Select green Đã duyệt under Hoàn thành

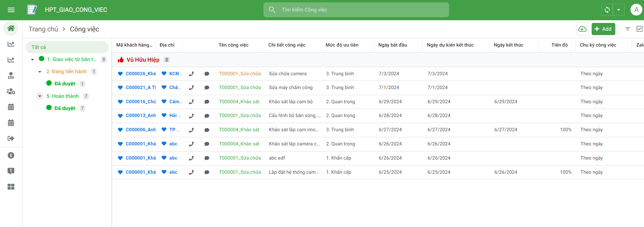pos(65,108)
